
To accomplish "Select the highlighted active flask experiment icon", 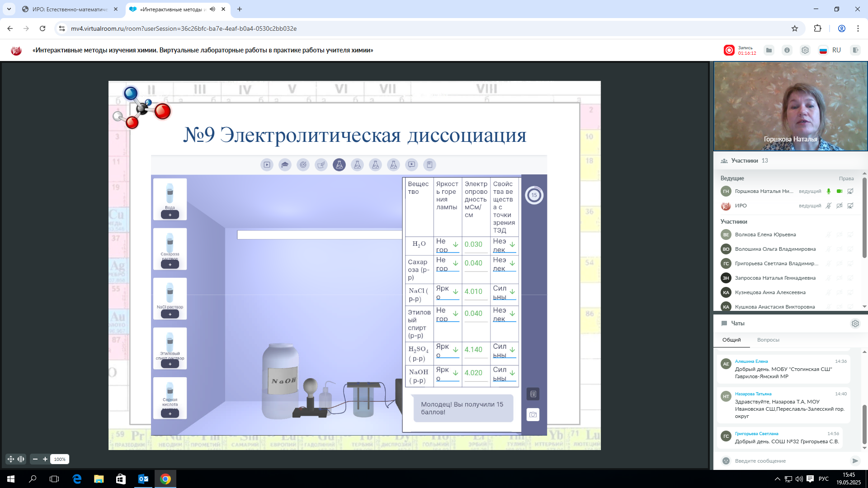I will (x=339, y=165).
